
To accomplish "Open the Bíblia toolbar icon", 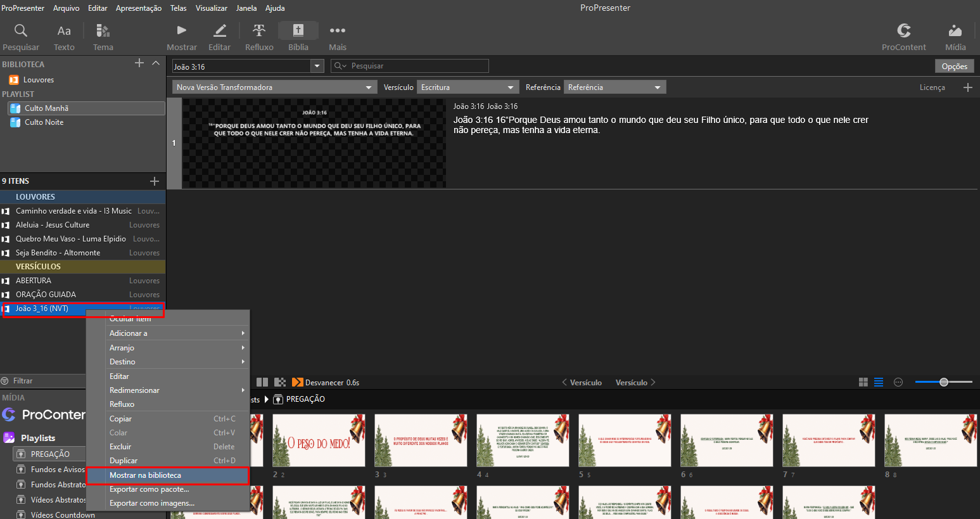I will click(298, 30).
